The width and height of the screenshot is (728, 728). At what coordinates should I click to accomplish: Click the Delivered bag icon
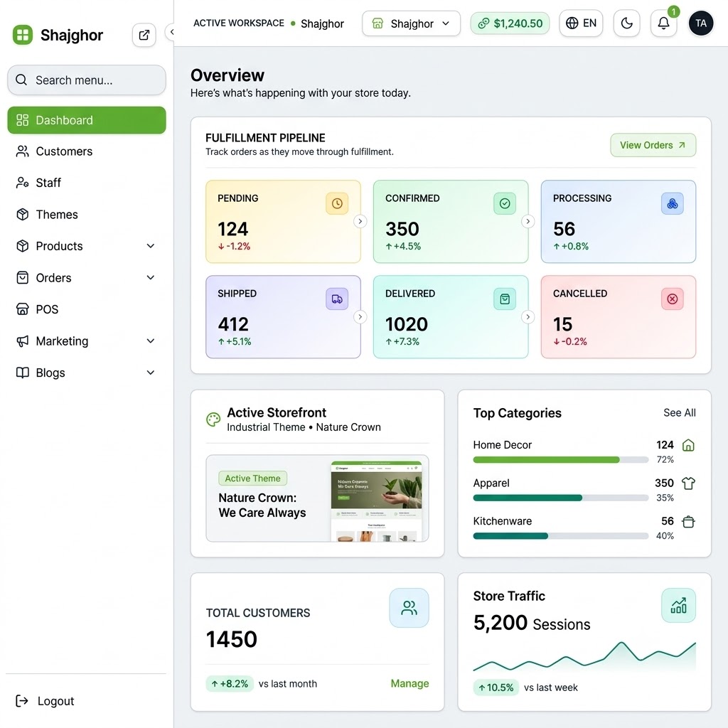click(x=505, y=299)
